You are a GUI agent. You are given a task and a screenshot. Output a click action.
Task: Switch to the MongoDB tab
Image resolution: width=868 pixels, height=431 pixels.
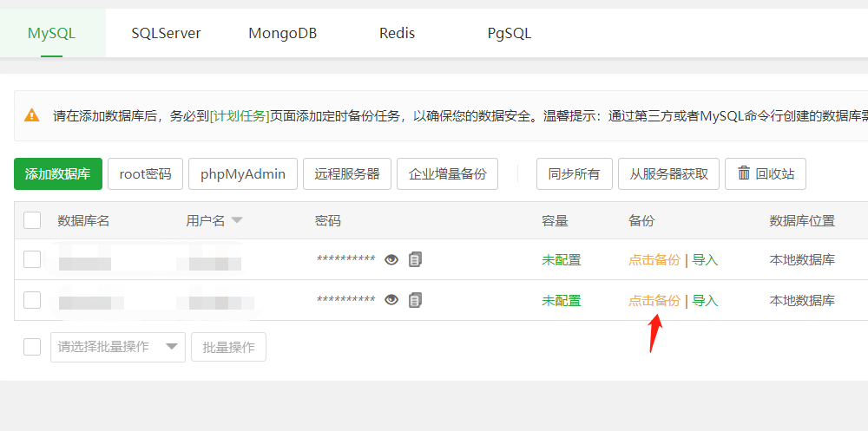[x=282, y=34]
